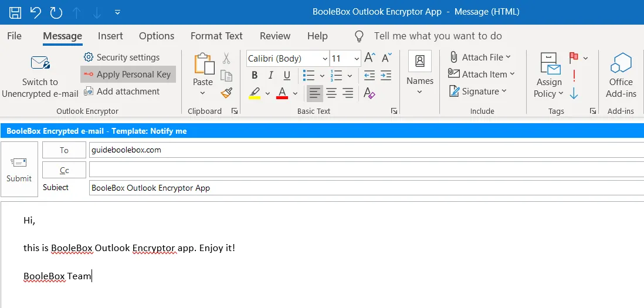The image size is (644, 308).
Task: Open Attach Item dropdown
Action: 482,75
